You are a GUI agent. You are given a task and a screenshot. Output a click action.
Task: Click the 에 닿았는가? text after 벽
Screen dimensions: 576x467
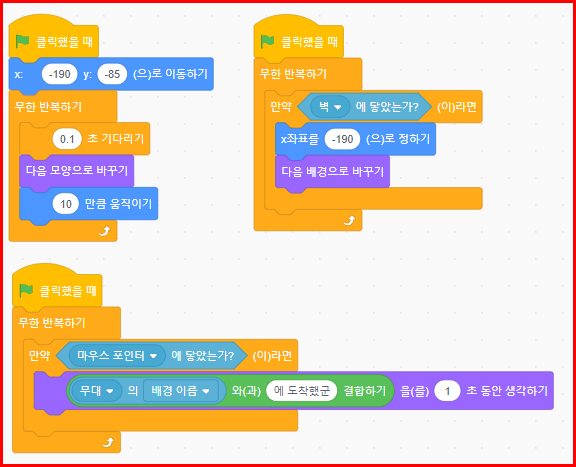pyautogui.click(x=387, y=107)
